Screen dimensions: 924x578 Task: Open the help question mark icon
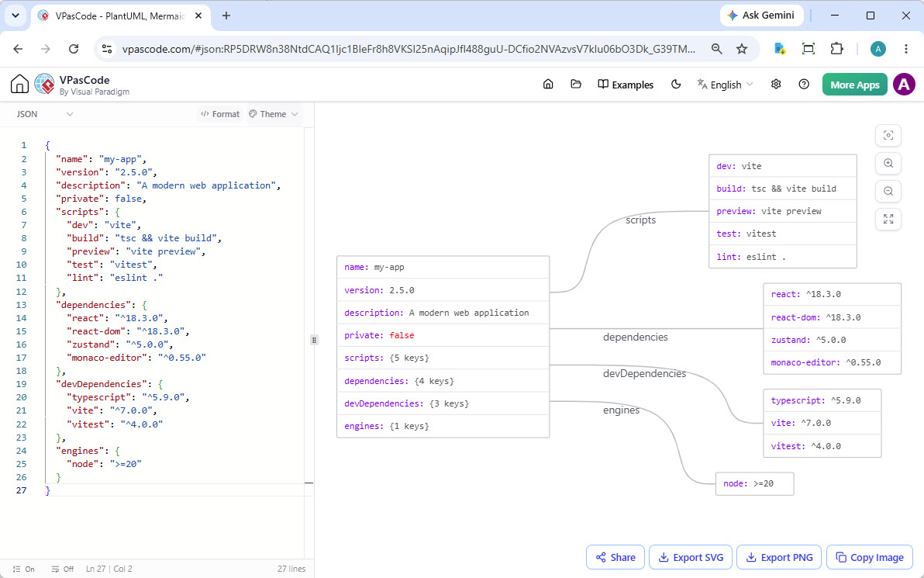click(804, 85)
